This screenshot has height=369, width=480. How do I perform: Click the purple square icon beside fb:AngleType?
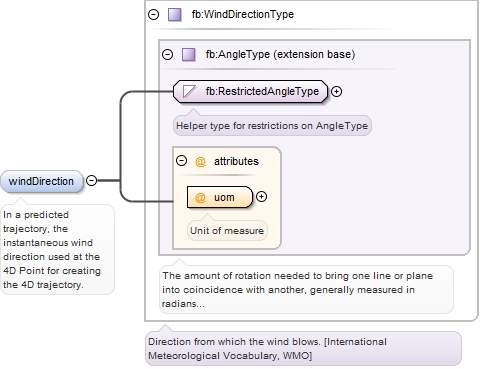(x=189, y=54)
